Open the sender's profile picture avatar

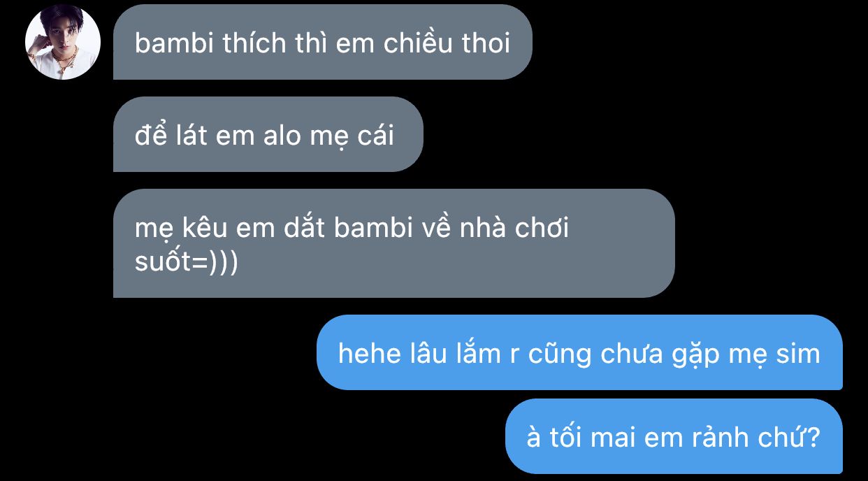(63, 42)
